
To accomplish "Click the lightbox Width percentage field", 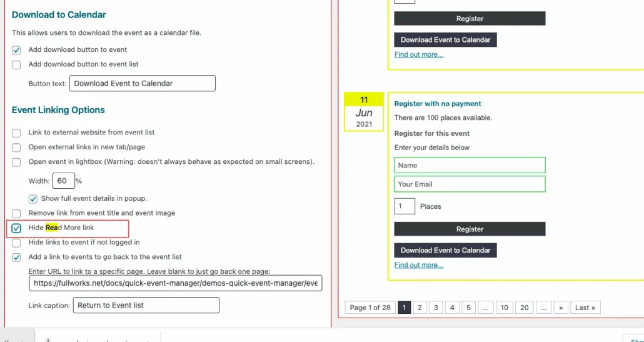I will (x=64, y=181).
